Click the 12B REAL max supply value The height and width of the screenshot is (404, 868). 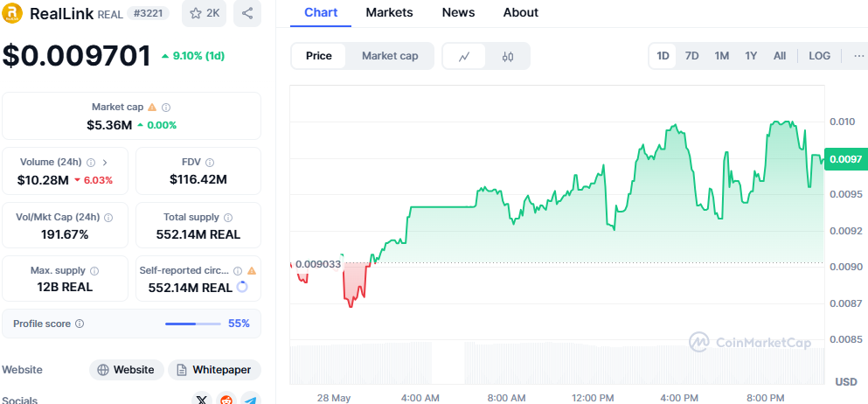pos(65,287)
